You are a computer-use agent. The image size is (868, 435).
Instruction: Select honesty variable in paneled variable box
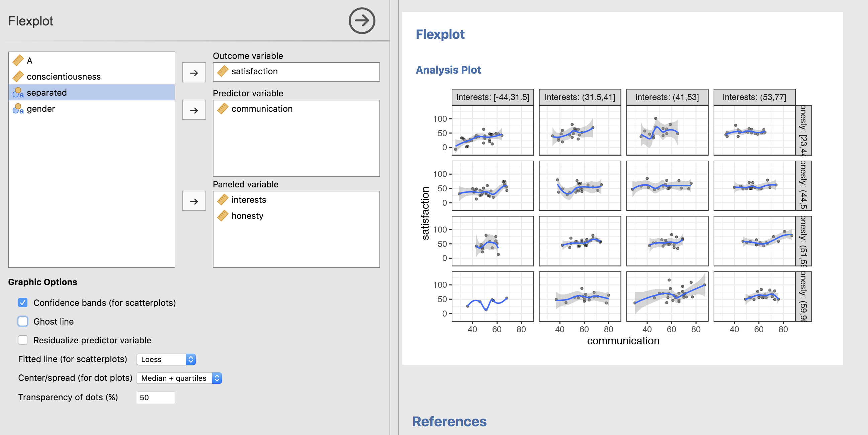[249, 216]
